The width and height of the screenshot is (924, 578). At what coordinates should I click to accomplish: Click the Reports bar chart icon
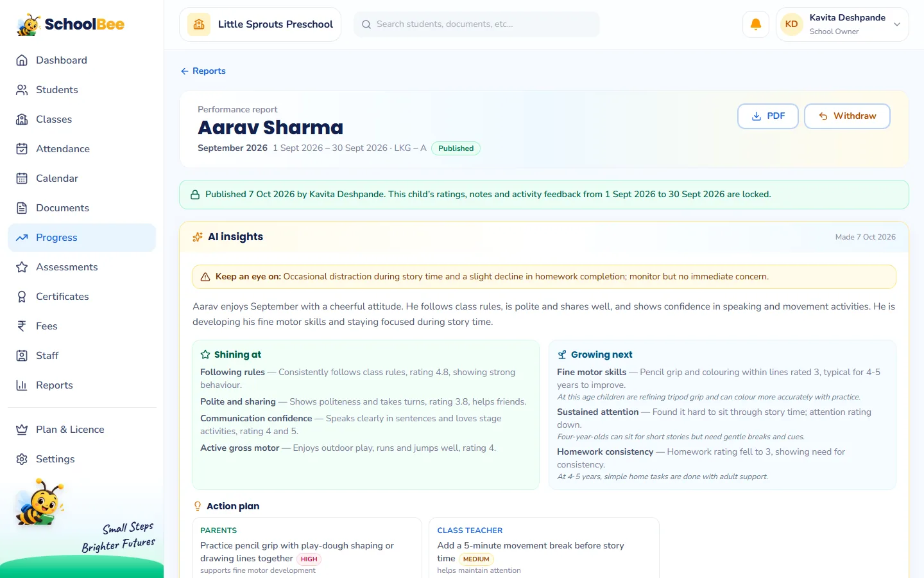[22, 385]
